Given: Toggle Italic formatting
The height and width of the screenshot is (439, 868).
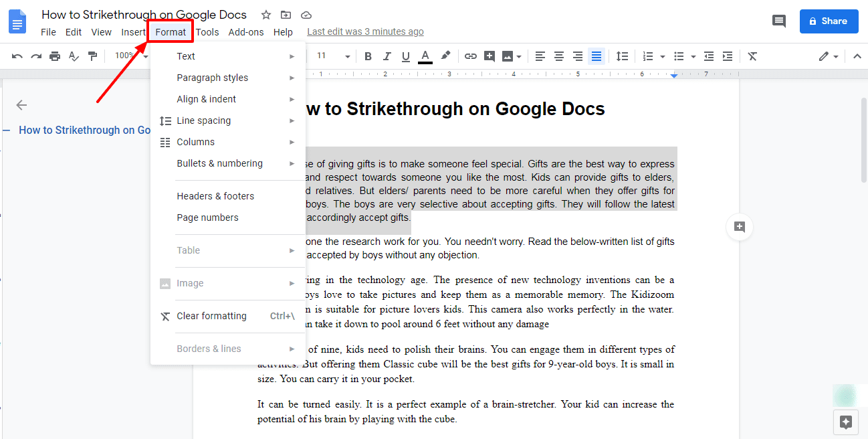Looking at the screenshot, I should point(386,56).
